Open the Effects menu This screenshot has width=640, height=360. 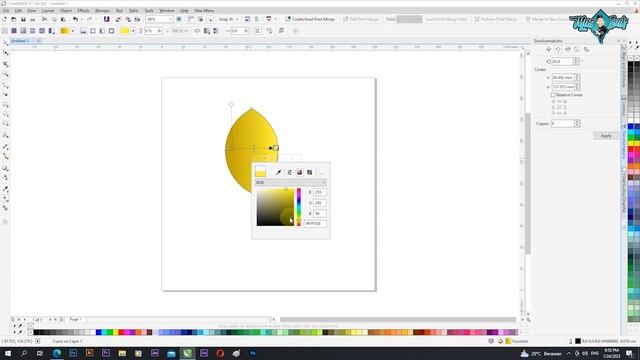(x=83, y=11)
